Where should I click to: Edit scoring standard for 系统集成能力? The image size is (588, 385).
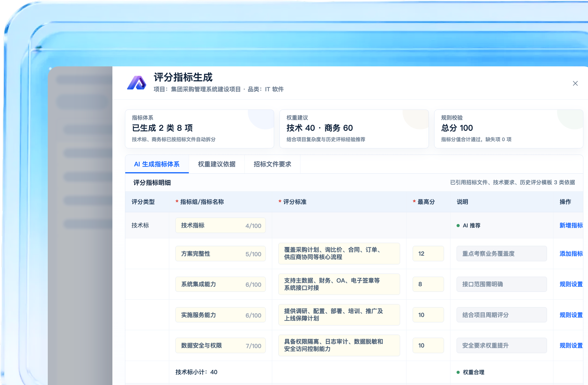coord(339,284)
